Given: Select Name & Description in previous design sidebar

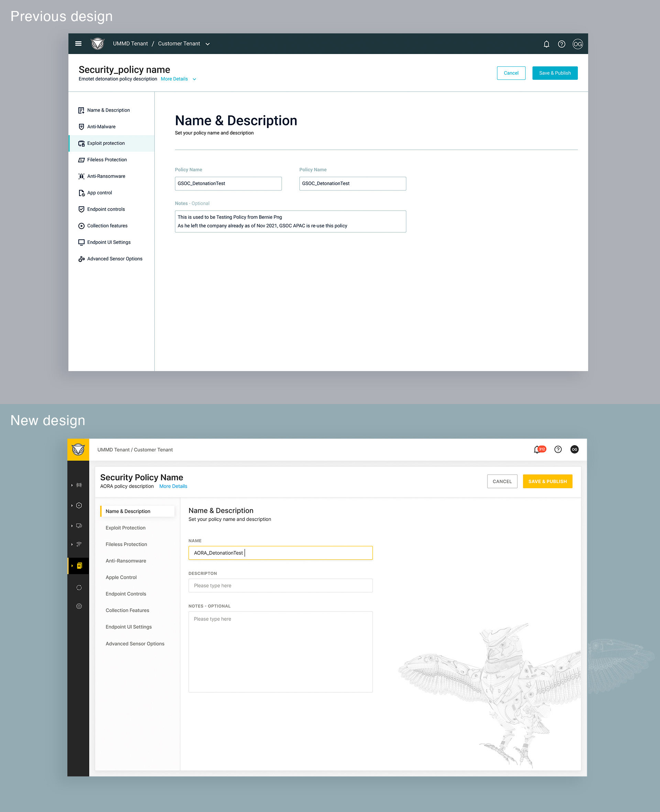Looking at the screenshot, I should pyautogui.click(x=112, y=110).
